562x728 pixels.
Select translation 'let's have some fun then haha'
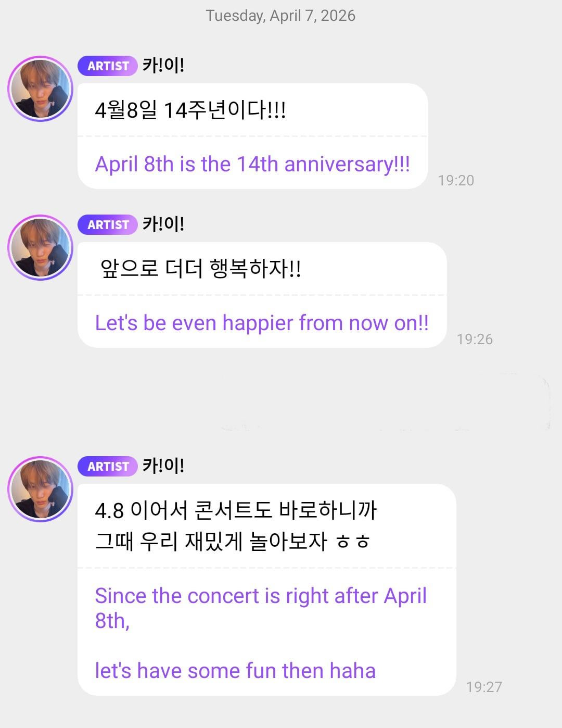click(235, 671)
